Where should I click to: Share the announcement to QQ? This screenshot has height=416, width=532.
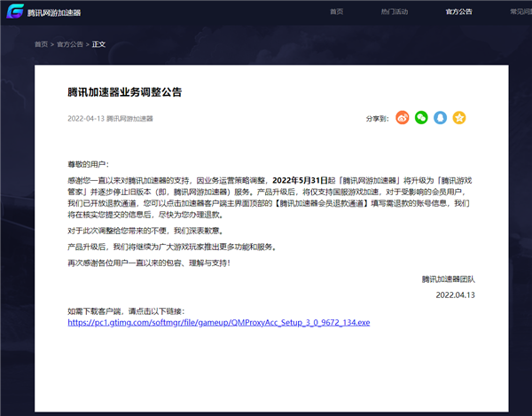click(x=440, y=118)
